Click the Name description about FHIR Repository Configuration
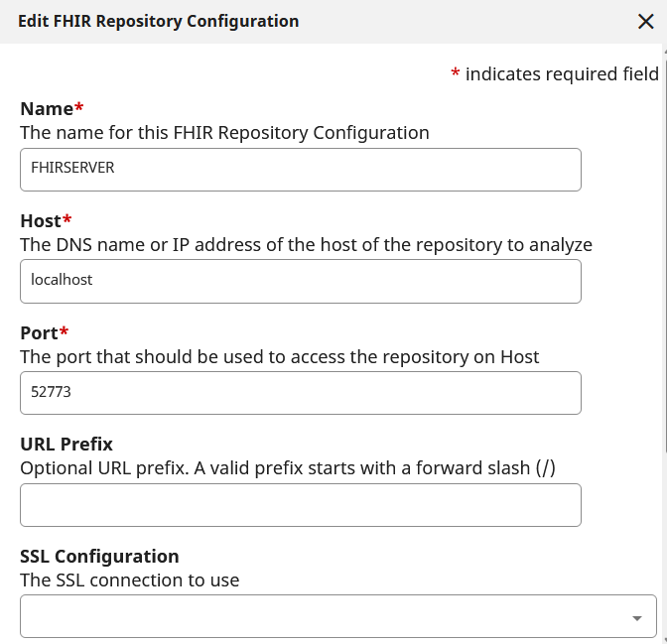 (224, 132)
